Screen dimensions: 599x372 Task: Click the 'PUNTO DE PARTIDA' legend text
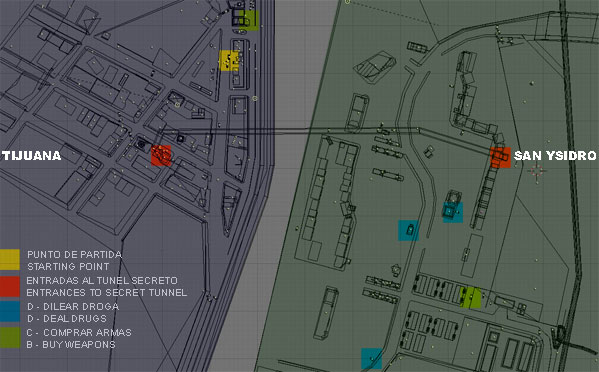pos(74,254)
